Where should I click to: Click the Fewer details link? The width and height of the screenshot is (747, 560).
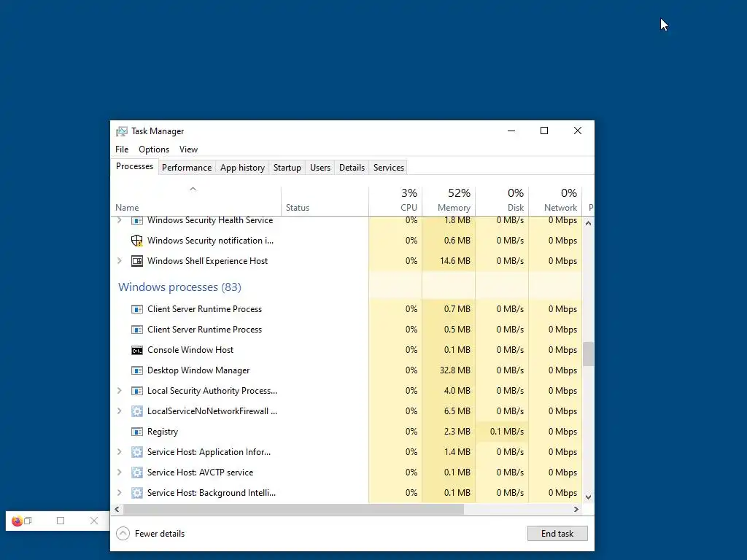[160, 534]
